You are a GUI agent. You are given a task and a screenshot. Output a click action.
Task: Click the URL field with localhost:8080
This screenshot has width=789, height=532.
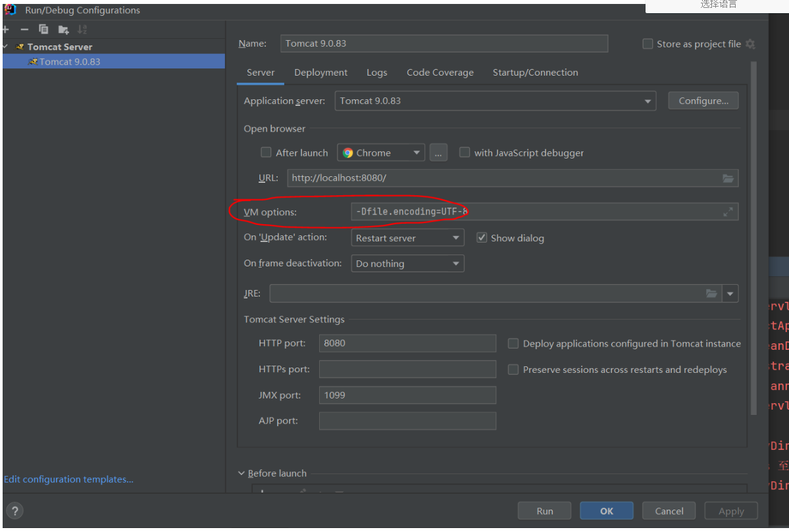(513, 178)
